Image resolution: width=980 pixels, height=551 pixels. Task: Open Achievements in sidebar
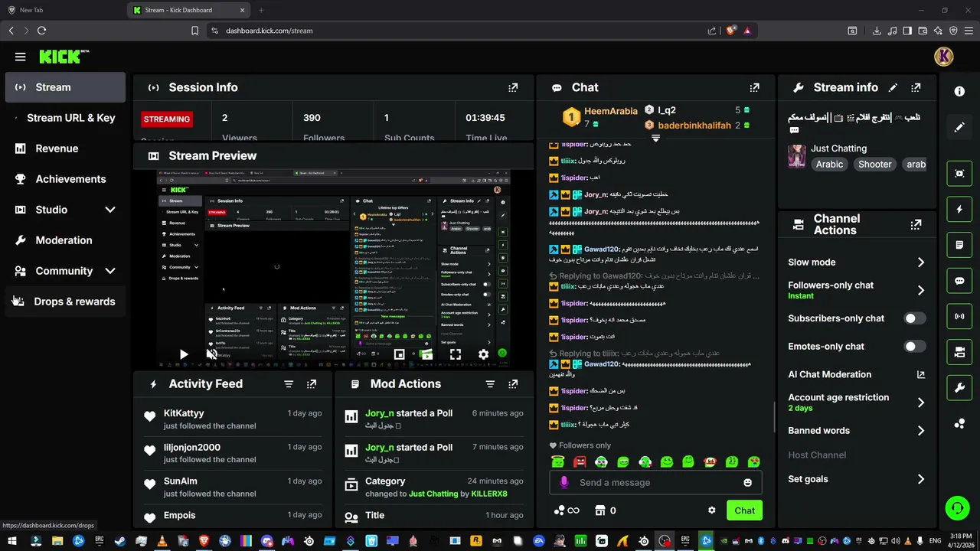[65, 179]
